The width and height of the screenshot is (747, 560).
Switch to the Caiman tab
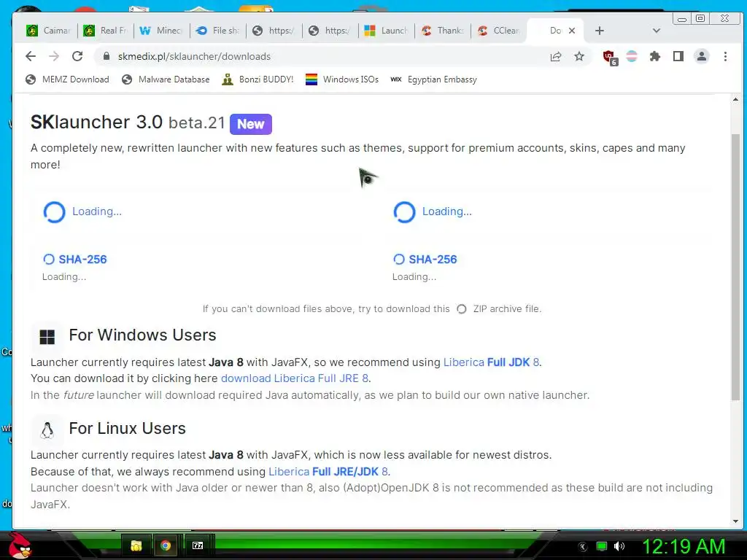tap(49, 31)
